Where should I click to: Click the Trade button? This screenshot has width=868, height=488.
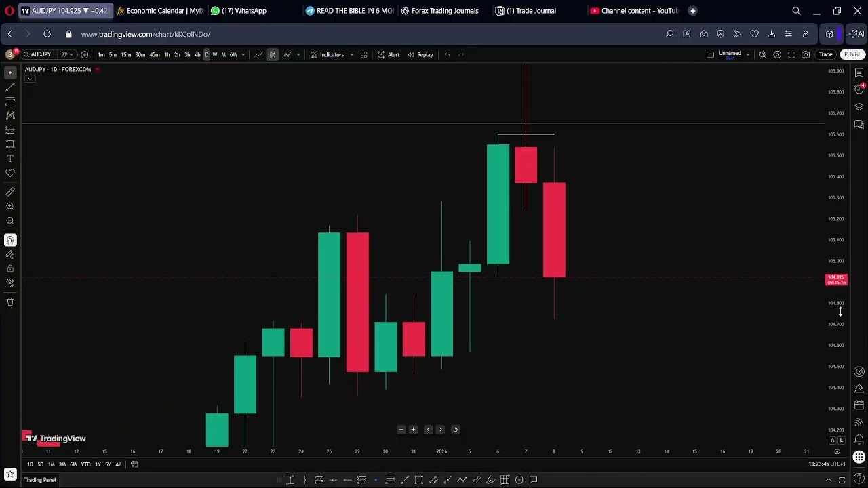point(825,54)
